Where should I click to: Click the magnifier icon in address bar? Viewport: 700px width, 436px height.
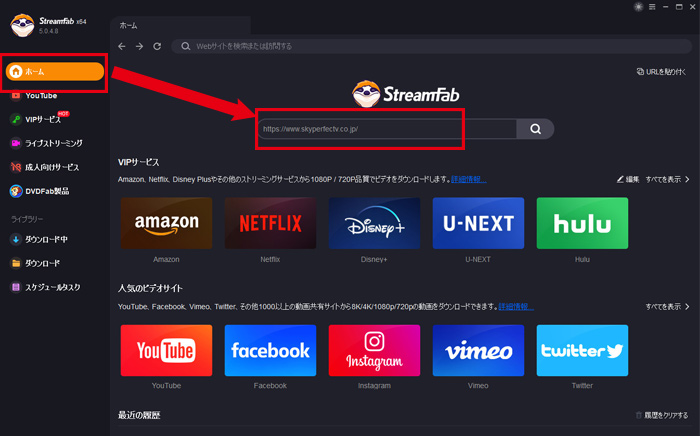coord(186,46)
